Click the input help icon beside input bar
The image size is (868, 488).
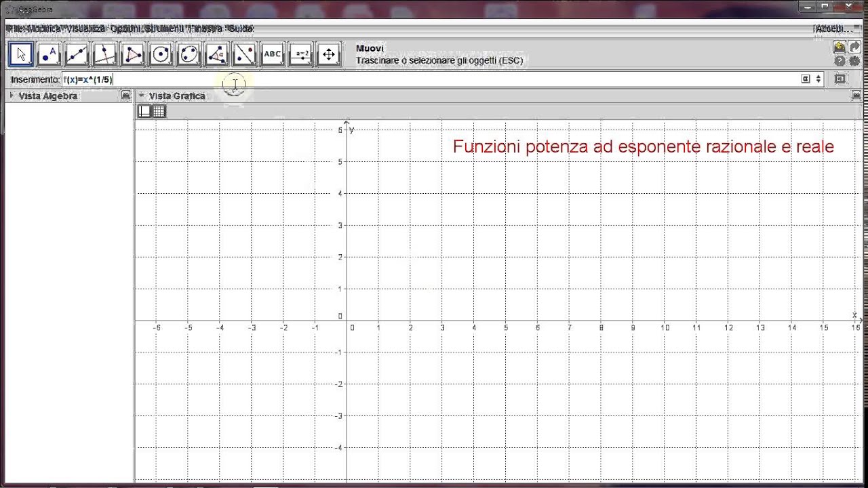click(x=840, y=79)
